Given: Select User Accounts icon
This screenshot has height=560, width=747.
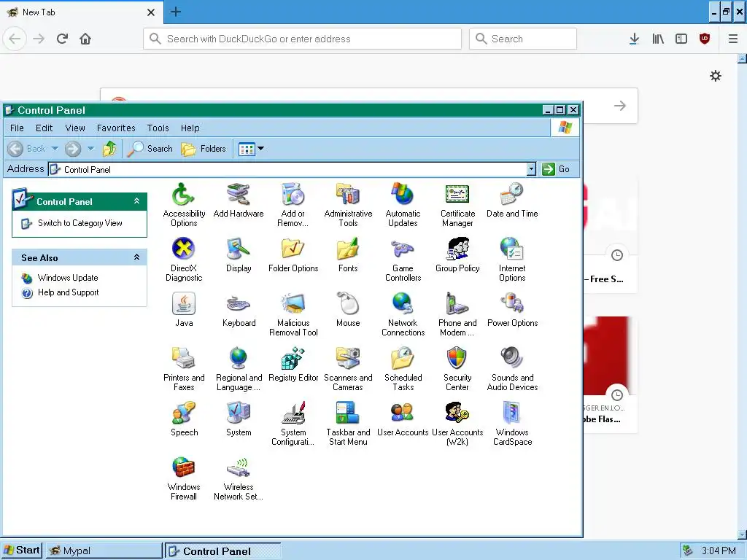Looking at the screenshot, I should click(403, 413).
